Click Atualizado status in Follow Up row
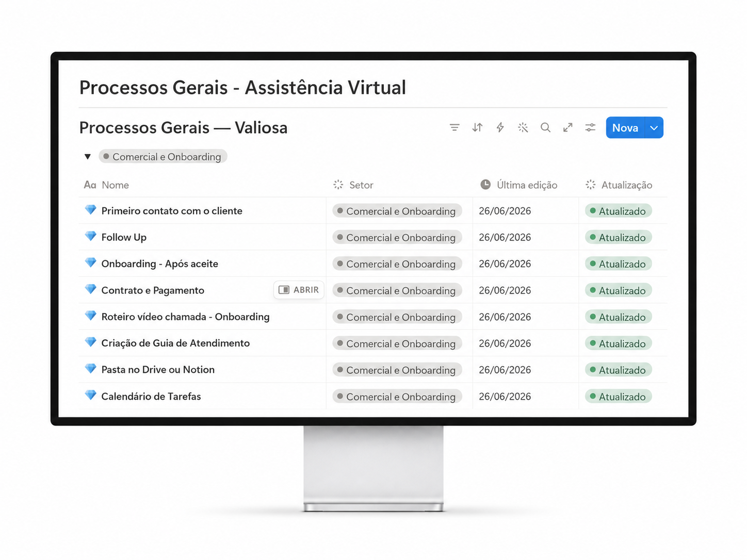 click(618, 237)
